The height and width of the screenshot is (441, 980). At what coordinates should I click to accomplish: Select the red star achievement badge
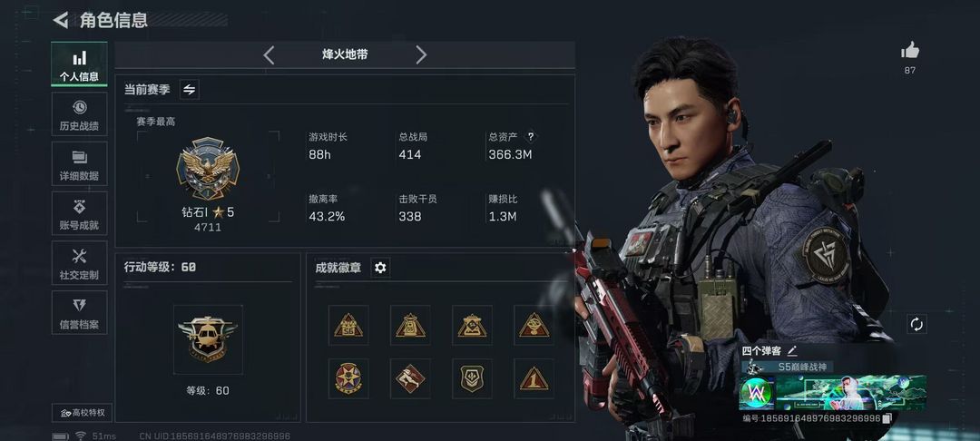tap(348, 378)
